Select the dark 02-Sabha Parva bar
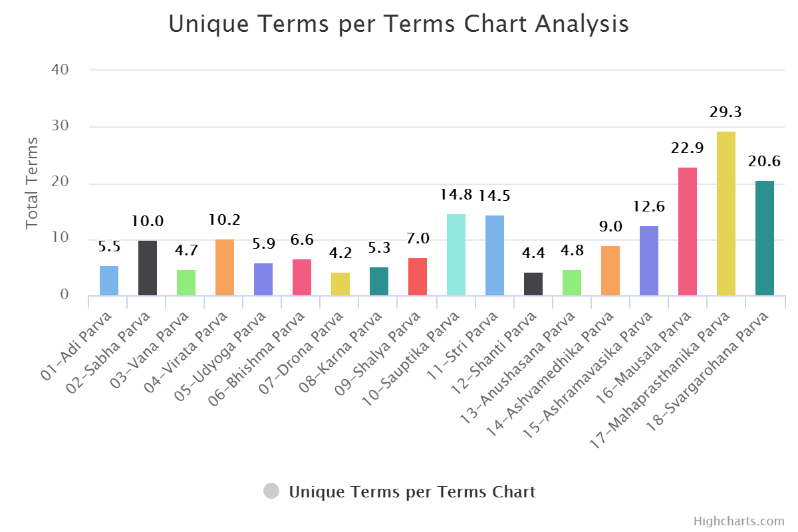798x532 pixels. (x=148, y=268)
